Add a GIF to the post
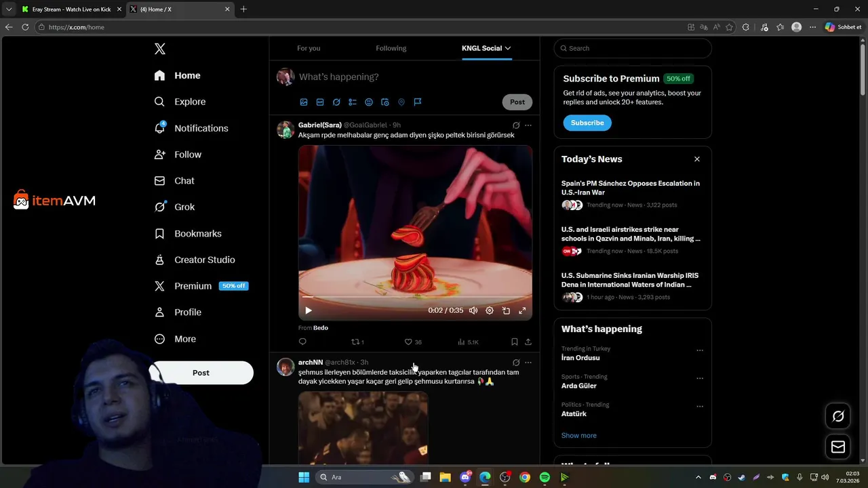Viewport: 868px width, 488px height. point(320,102)
